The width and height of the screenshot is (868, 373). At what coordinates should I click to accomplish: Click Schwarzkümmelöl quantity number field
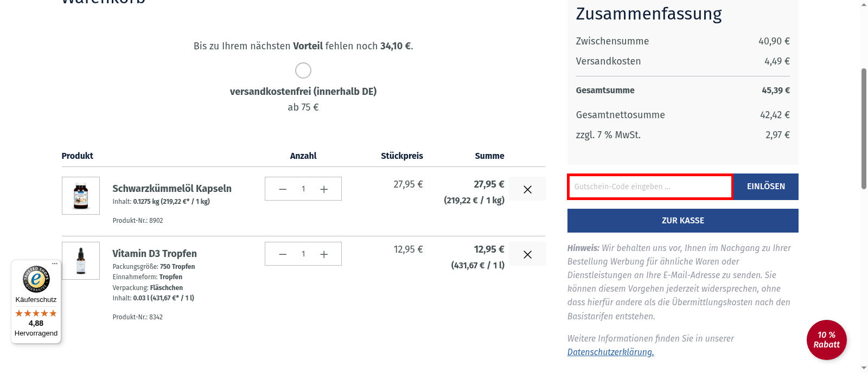pos(303,189)
